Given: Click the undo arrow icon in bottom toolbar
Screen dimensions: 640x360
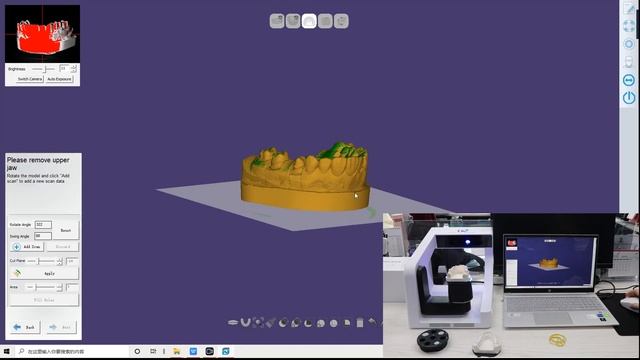Looking at the screenshot, I should [372, 322].
